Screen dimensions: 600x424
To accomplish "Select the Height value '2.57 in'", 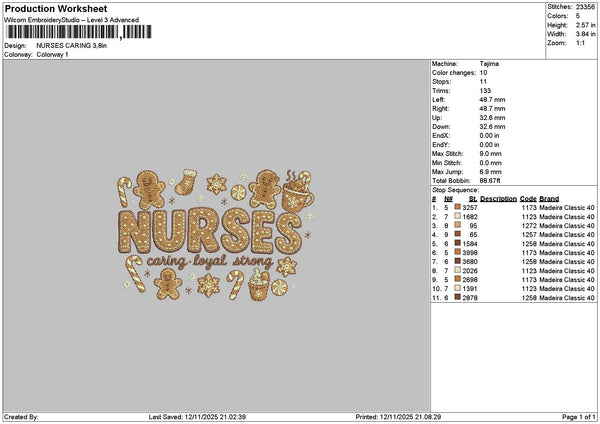I will pos(585,25).
